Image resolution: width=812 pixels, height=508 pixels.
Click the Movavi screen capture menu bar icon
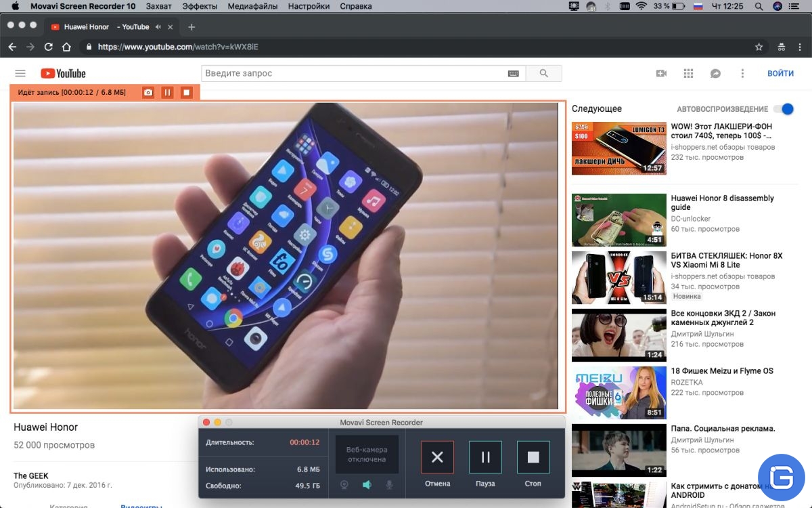pyautogui.click(x=574, y=6)
